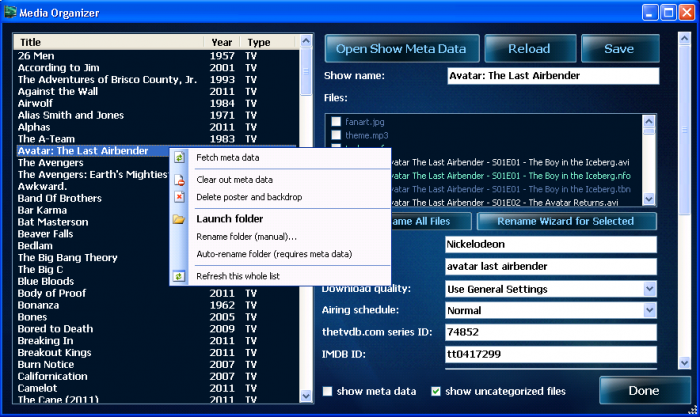Click the Save button

(x=620, y=49)
